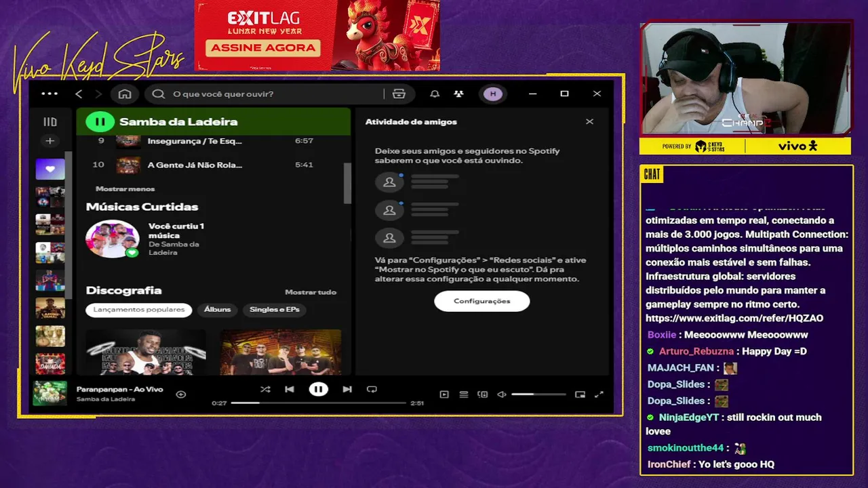Skip to the next track
Screen dimensions: 868x488
(347, 389)
